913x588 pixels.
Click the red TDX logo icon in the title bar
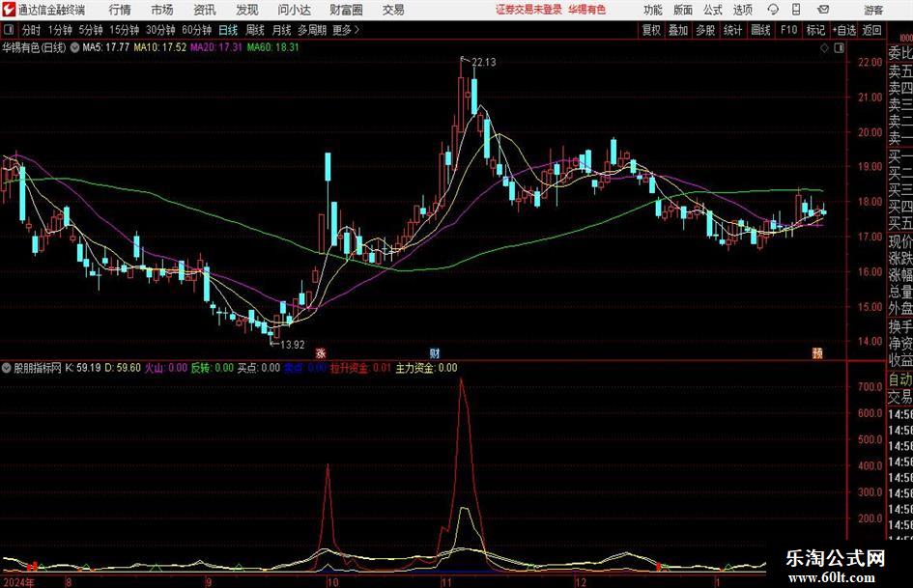(x=8, y=10)
